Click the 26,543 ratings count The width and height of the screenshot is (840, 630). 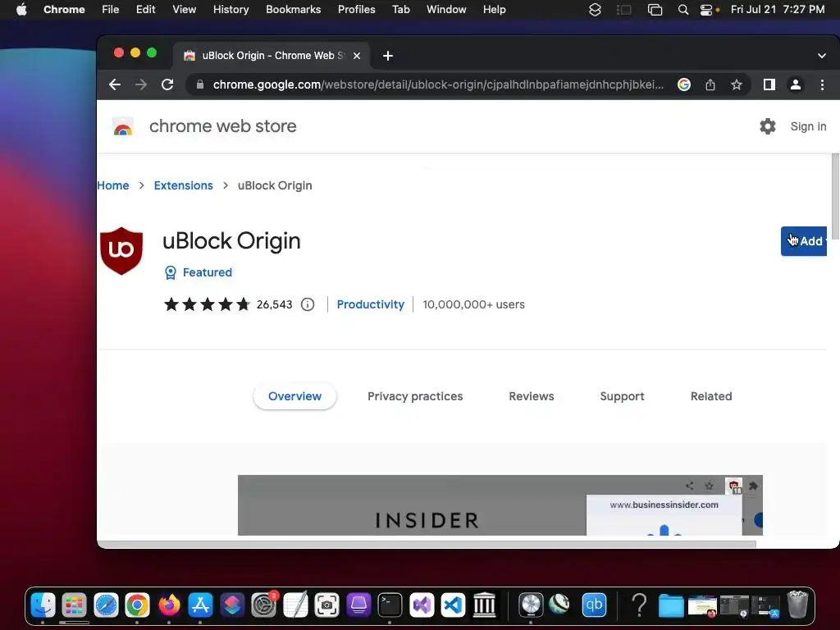274,304
